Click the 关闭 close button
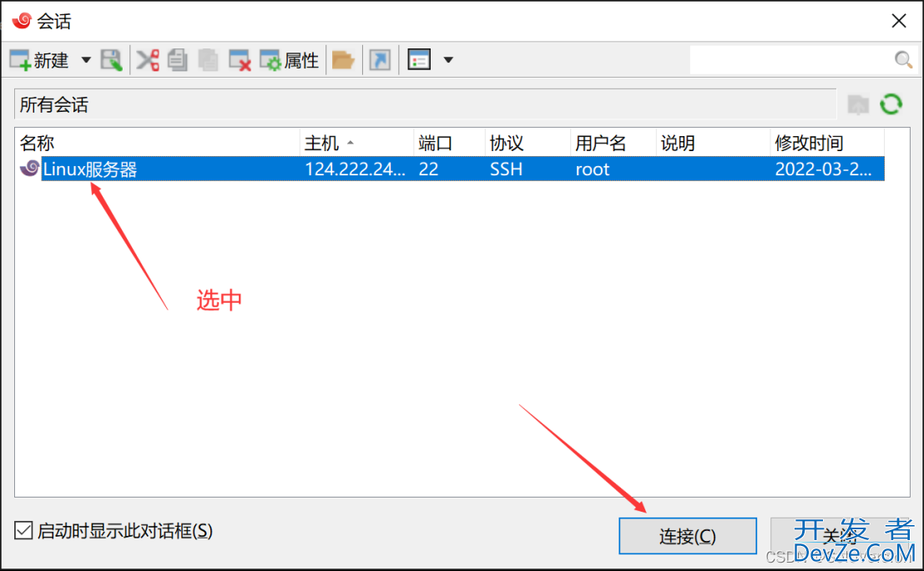The height and width of the screenshot is (571, 924). click(x=841, y=536)
